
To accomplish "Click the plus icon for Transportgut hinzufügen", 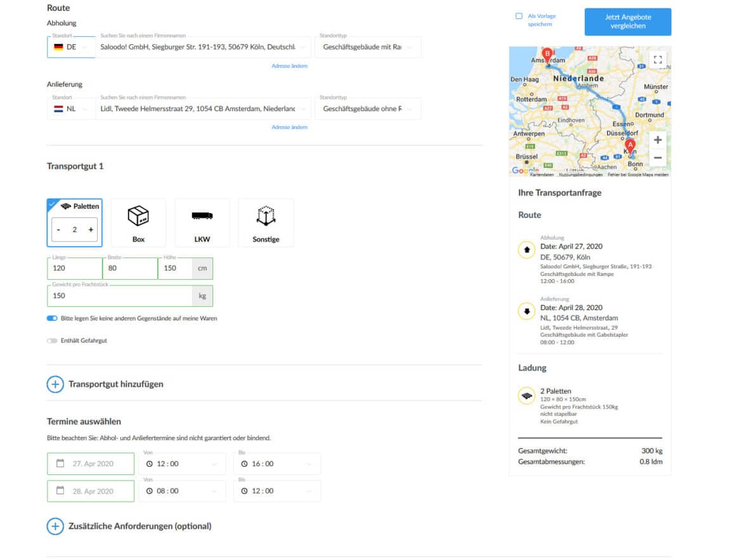I will (x=55, y=384).
